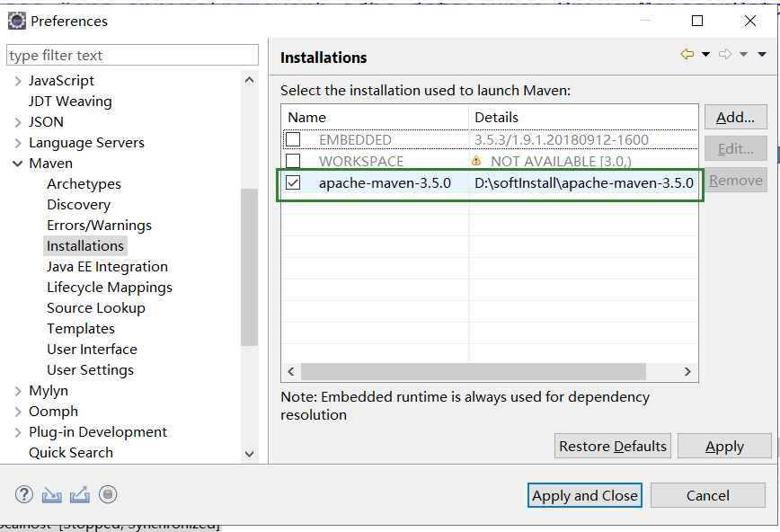This screenshot has width=780, height=532.
Task: Check the EMBEDDED installation checkbox
Action: (x=293, y=140)
